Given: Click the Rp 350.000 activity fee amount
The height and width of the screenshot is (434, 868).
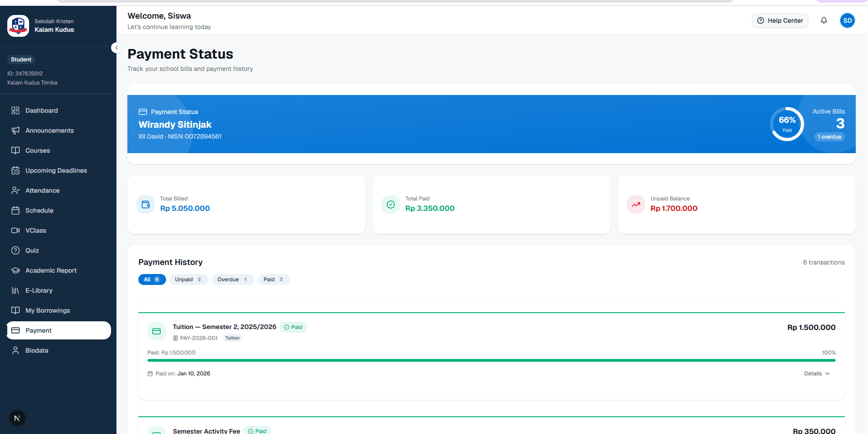Looking at the screenshot, I should 814,431.
